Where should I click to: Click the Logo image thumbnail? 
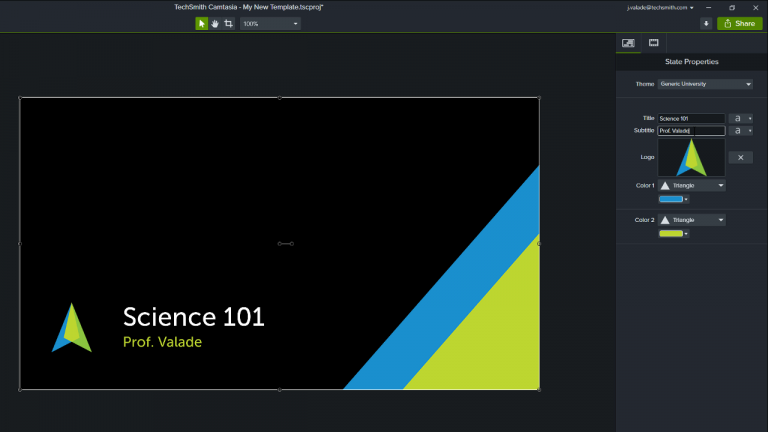point(691,157)
